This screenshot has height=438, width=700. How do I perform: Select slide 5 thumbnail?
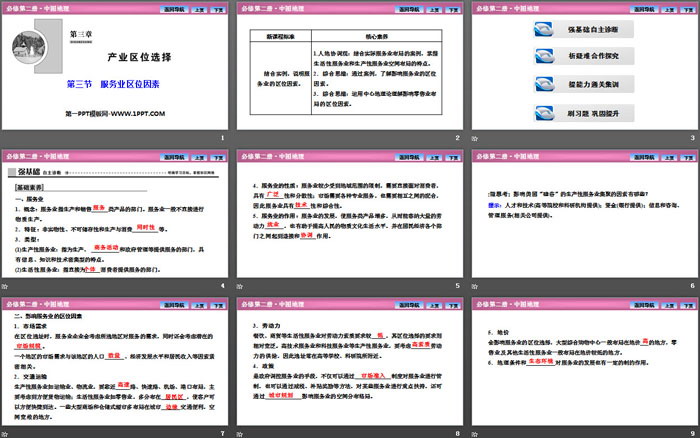click(350, 214)
